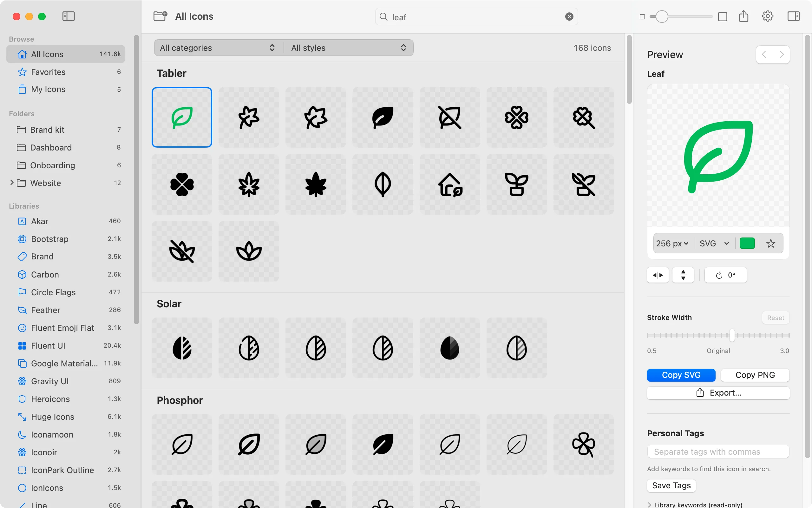The width and height of the screenshot is (812, 508).
Task: Click Save Tags button
Action: pyautogui.click(x=671, y=485)
